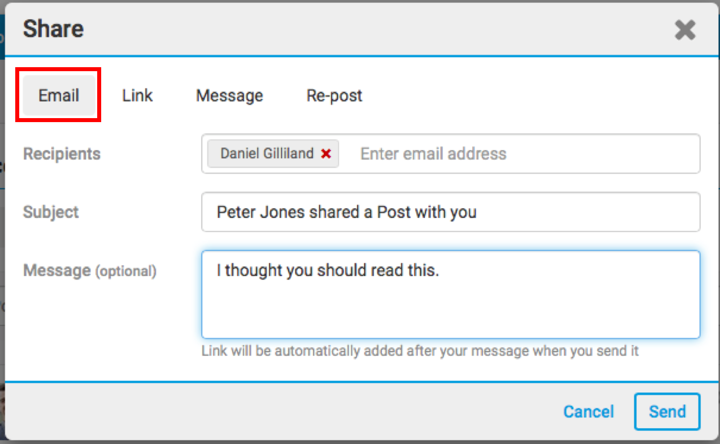This screenshot has height=444, width=720.
Task: Click the 'Link will be automatically added' hint
Action: tap(420, 351)
